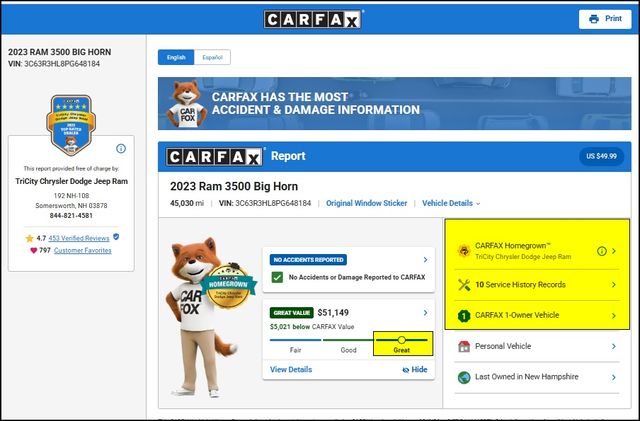This screenshot has height=421, width=640.
Task: Click the $51,149 price value
Action: (x=333, y=313)
